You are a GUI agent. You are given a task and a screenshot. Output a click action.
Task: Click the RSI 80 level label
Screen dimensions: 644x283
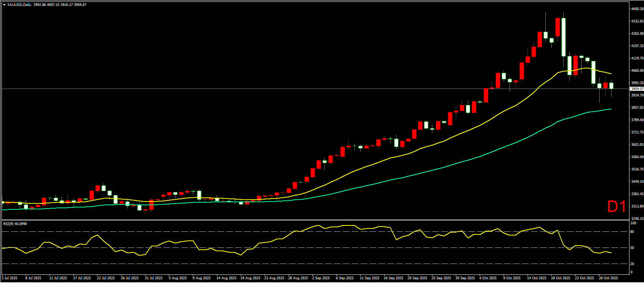632,232
